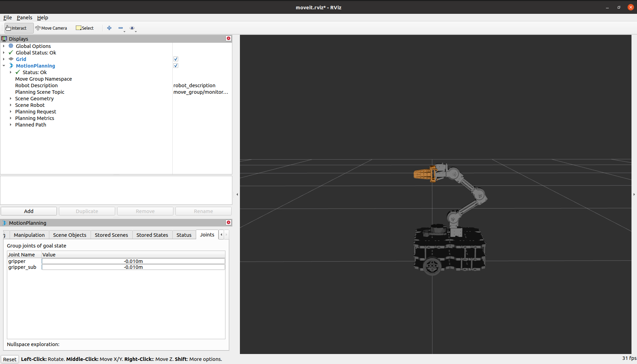Expand the Planned Path section
Viewport: 637px width, 364px height.
point(10,125)
